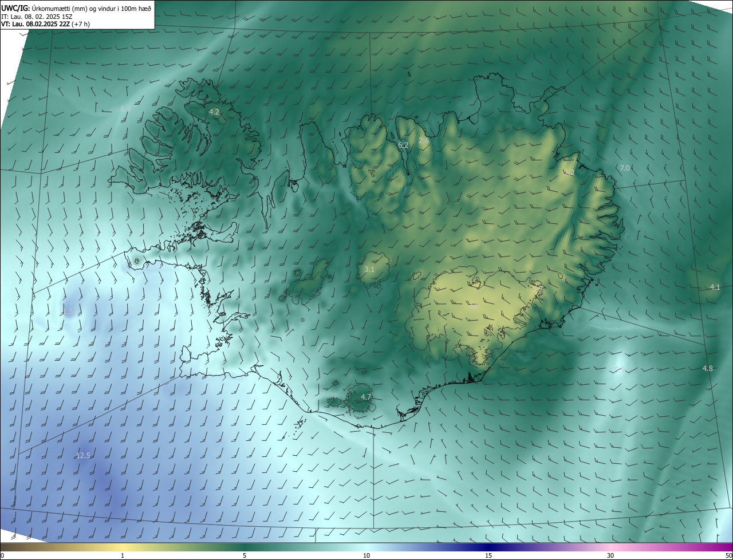
Task: Click the colorbar tick label 15
Action: [488, 555]
